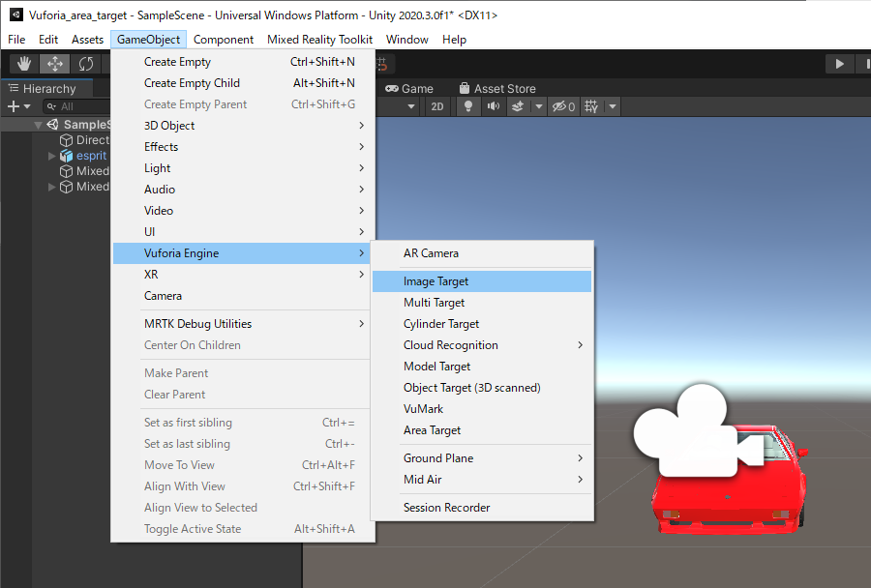This screenshot has height=588, width=871.
Task: Toggle scene audio speaker icon
Action: tap(494, 106)
